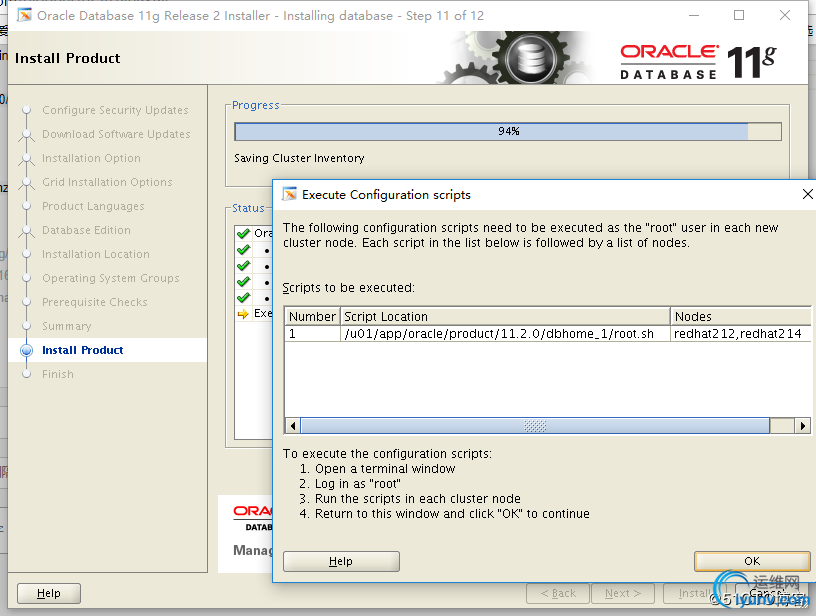Click the scroll left arrow of scripts table
Screen dimensions: 816x616
pyautogui.click(x=293, y=426)
